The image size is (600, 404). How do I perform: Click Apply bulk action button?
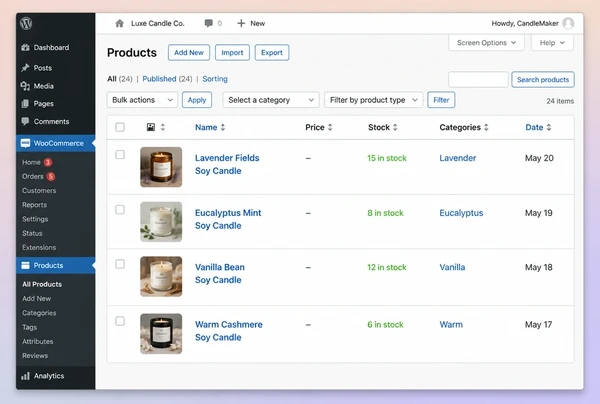pos(197,100)
